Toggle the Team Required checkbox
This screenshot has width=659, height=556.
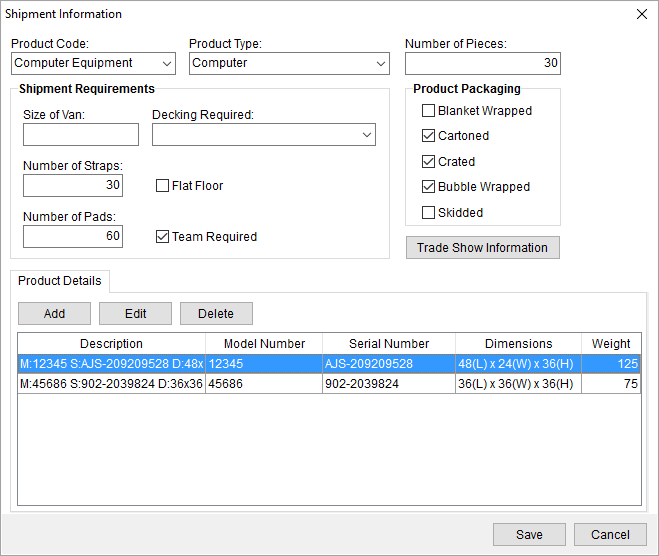point(163,237)
